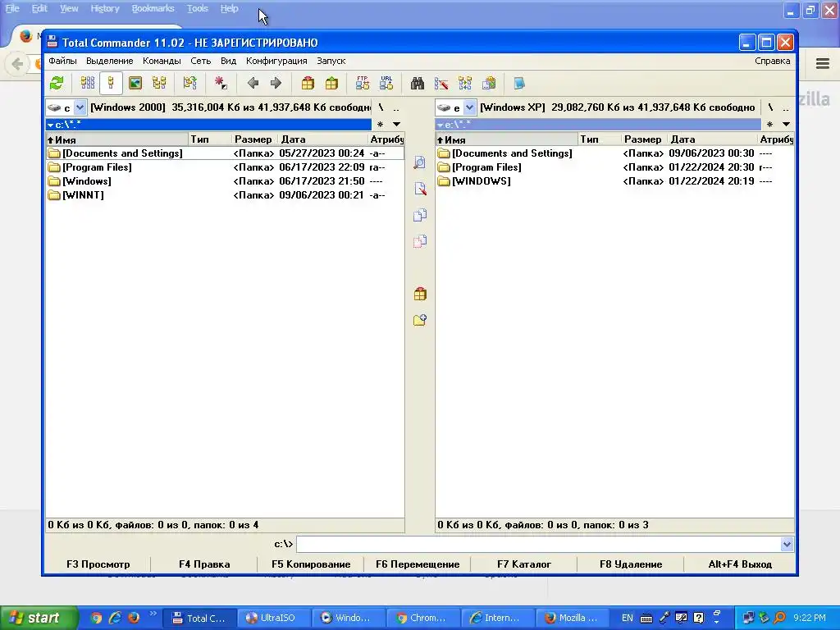840x630 pixels.
Task: Select [Program Files] folder in left panel
Action: coord(225,167)
